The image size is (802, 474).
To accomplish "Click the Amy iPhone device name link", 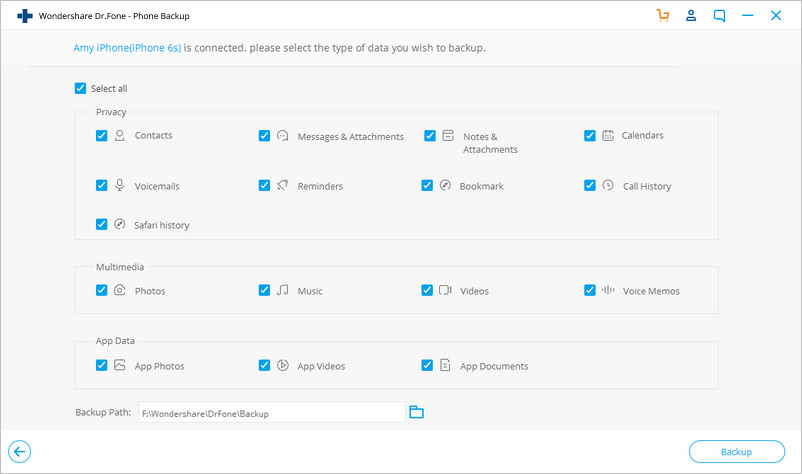I will coord(127,48).
